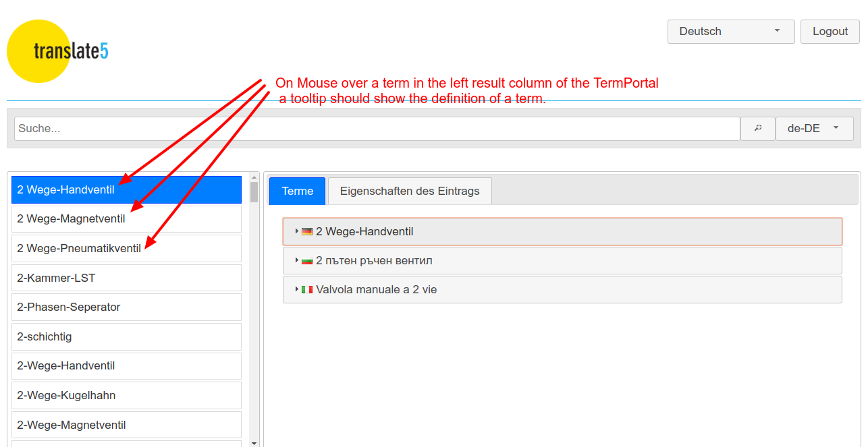This screenshot has width=868, height=447.
Task: Click into the Suche search field
Action: click(377, 128)
